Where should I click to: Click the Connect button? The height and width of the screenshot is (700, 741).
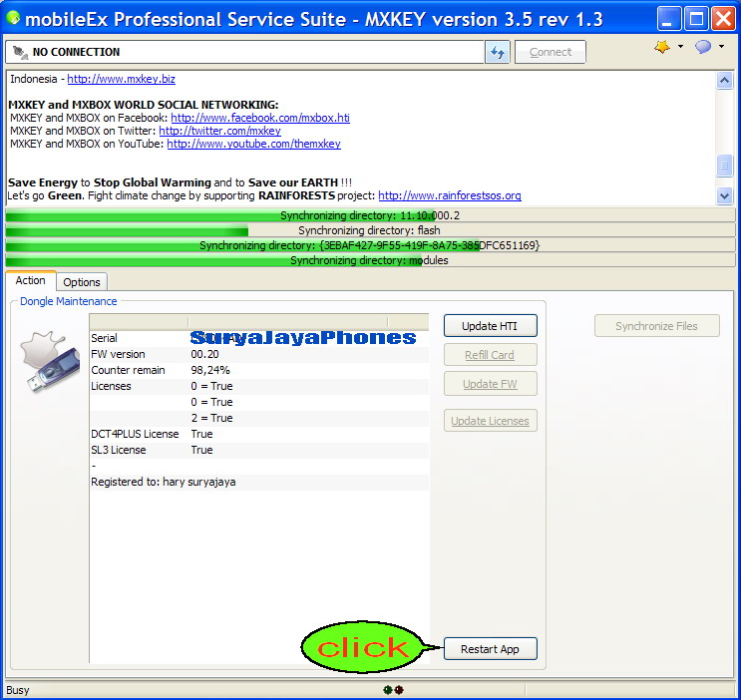pos(551,52)
